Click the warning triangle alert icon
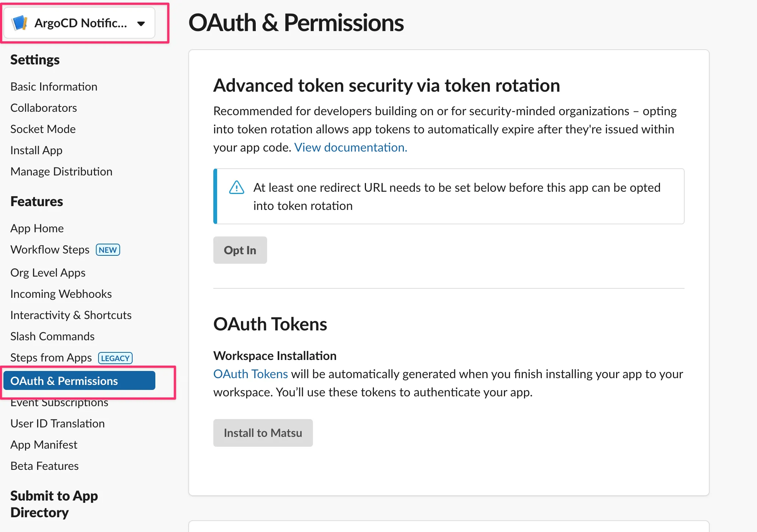 point(236,187)
